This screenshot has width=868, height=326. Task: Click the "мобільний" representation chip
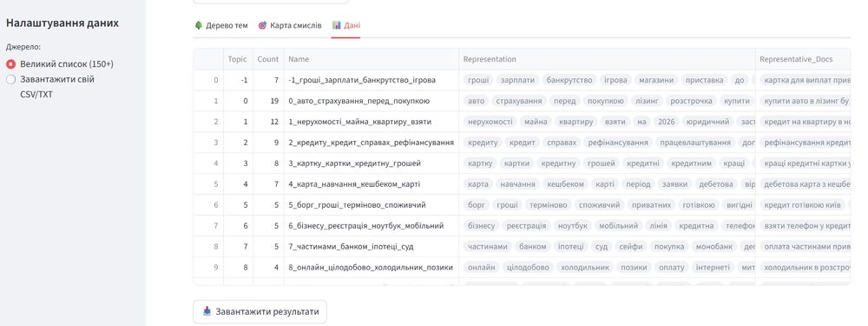pyautogui.click(x=619, y=226)
